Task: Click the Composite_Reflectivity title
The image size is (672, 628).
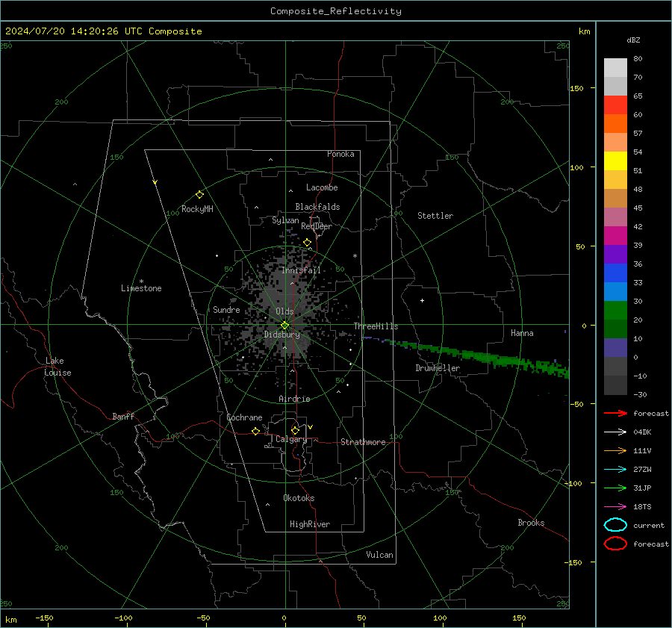Action: point(335,11)
